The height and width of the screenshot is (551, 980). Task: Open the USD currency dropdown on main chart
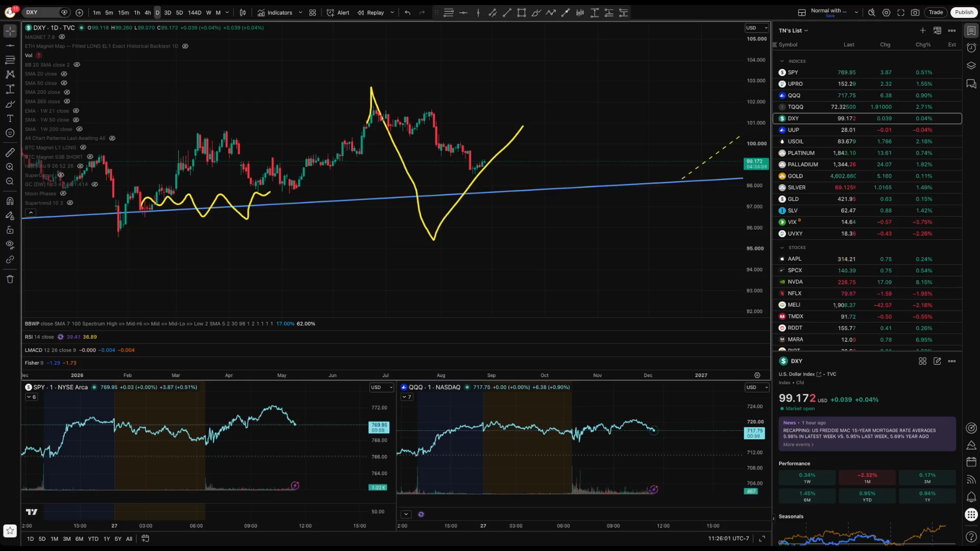tap(756, 28)
